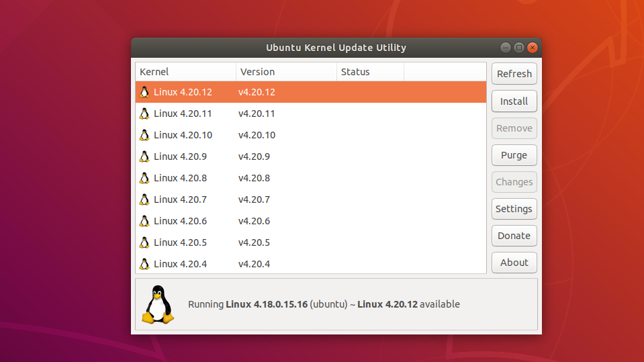
Task: Select the Linux 4.20.8 kernel row
Action: click(311, 178)
